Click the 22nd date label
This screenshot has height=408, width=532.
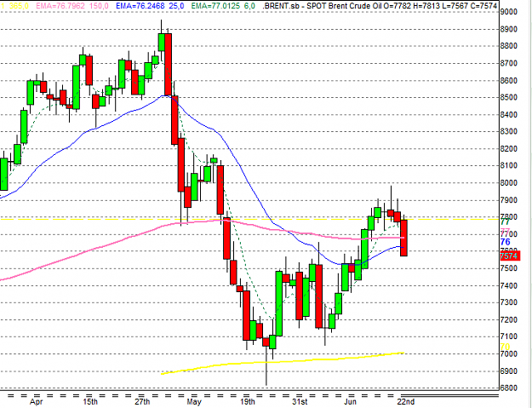[406, 402]
